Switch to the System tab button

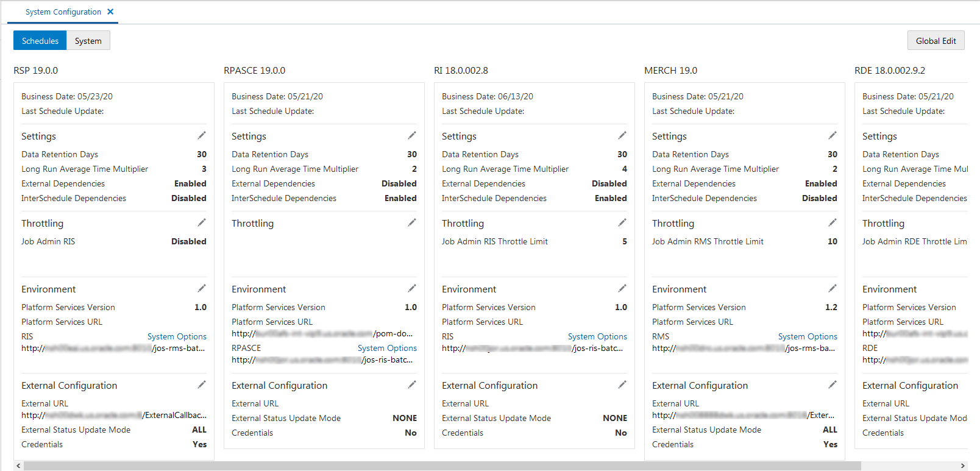[x=88, y=41]
